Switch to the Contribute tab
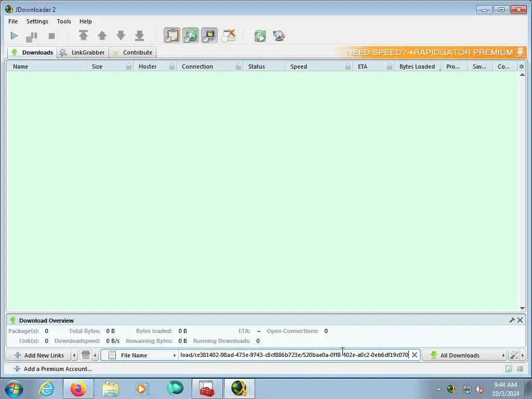 (132, 52)
